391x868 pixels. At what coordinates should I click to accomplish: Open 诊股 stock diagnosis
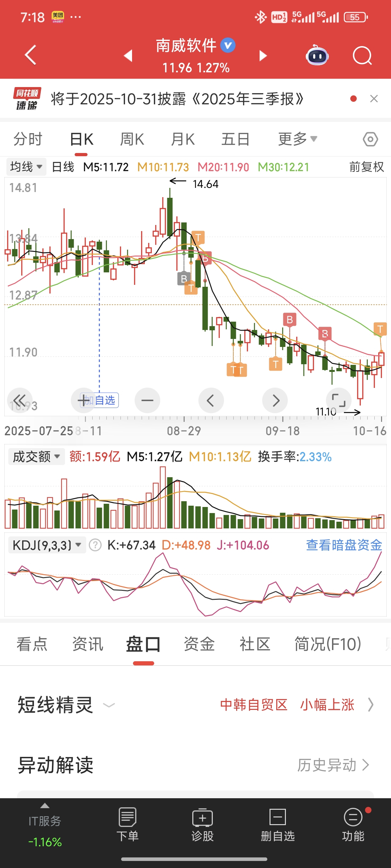click(203, 825)
